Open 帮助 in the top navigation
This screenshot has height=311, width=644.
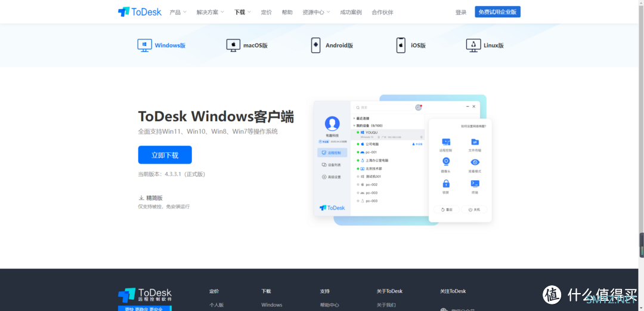(x=287, y=13)
